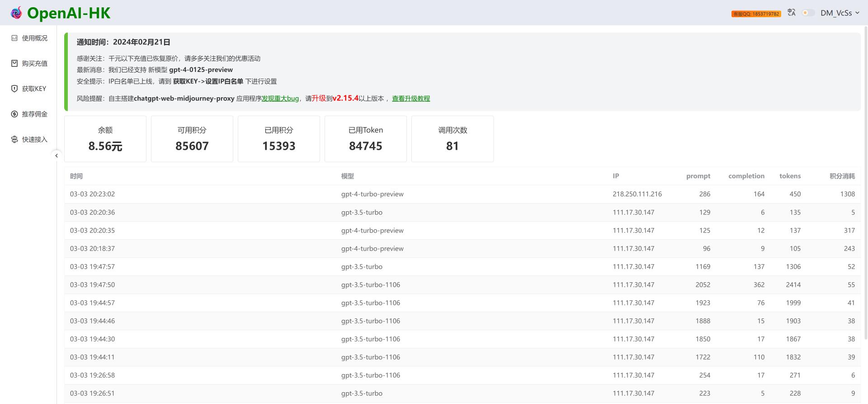This screenshot has height=404, width=868.
Task: Open the 查看升级教程 upgrade tutorial link
Action: [411, 98]
